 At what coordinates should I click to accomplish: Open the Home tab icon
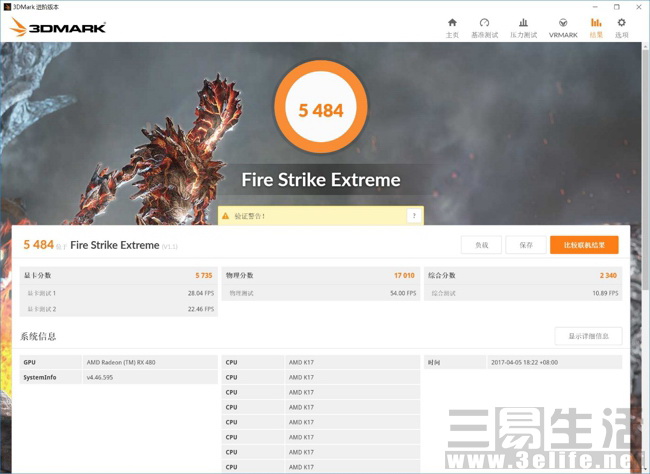tap(452, 22)
